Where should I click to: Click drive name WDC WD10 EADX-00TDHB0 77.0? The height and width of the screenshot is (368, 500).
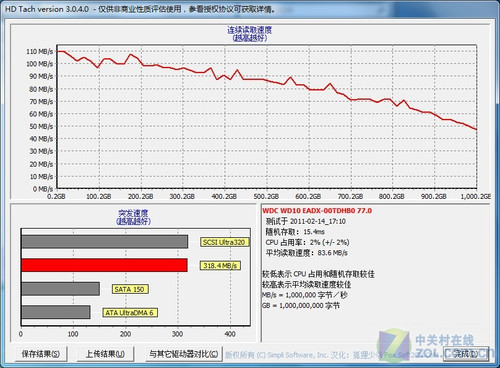317,211
